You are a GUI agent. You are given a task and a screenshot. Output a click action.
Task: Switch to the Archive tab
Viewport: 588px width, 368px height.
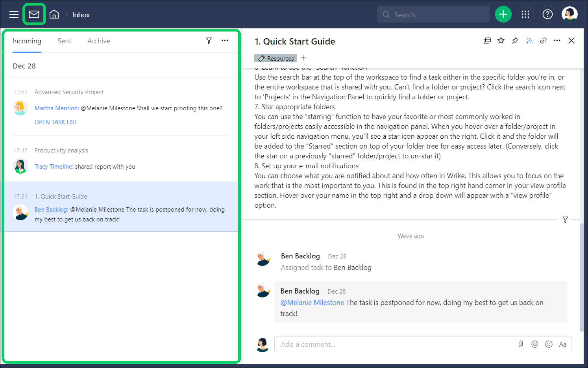pos(98,41)
